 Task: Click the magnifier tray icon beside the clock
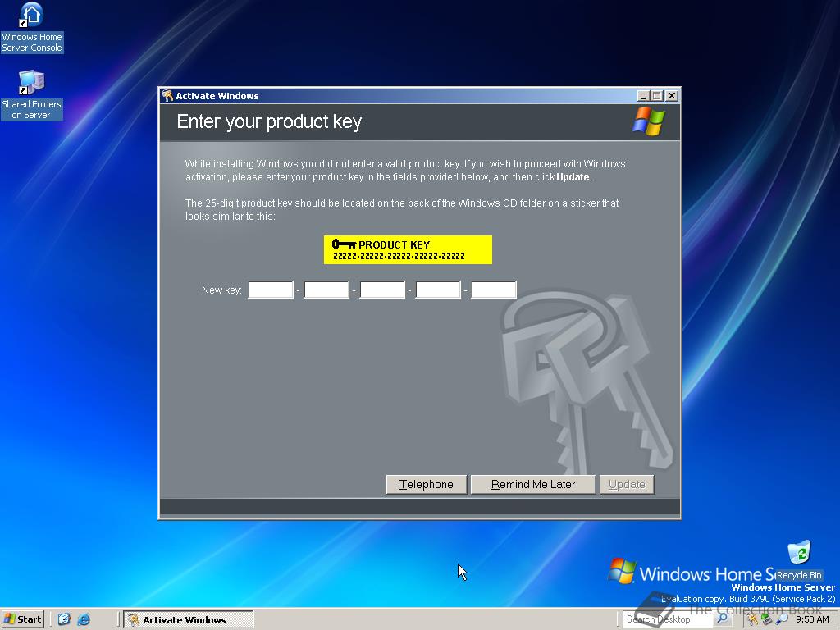tap(782, 620)
